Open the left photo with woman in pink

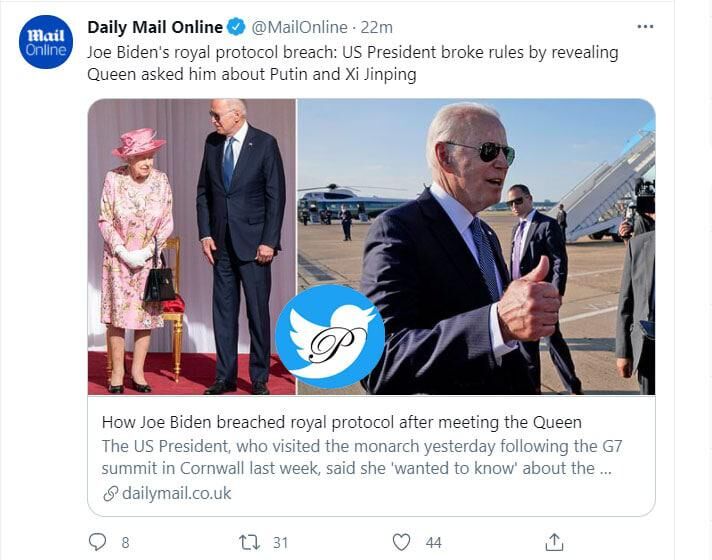192,247
